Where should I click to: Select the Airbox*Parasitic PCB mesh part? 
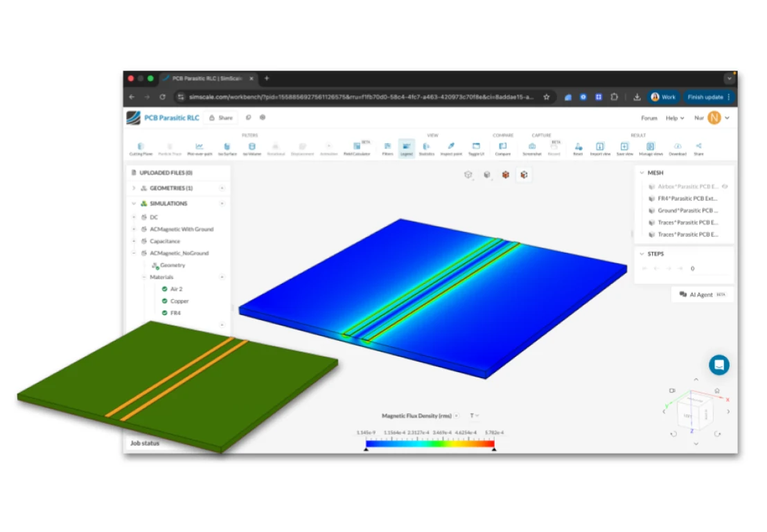684,186
